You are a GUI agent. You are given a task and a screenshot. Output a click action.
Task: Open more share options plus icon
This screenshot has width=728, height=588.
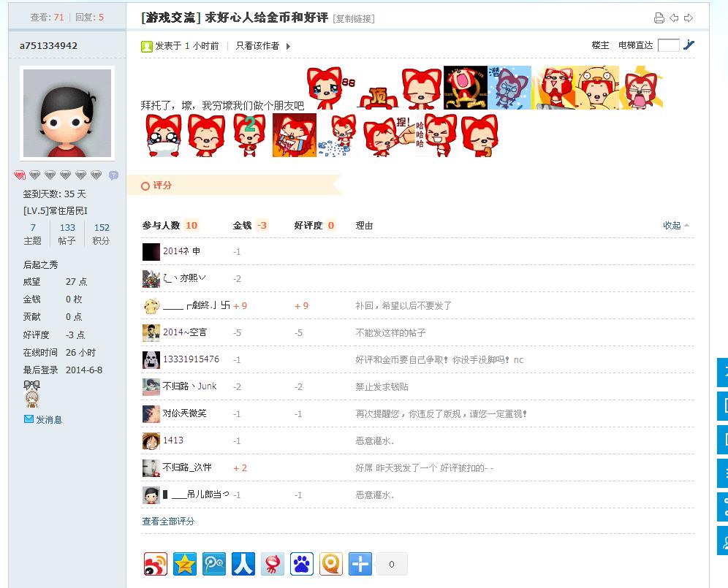(x=360, y=564)
